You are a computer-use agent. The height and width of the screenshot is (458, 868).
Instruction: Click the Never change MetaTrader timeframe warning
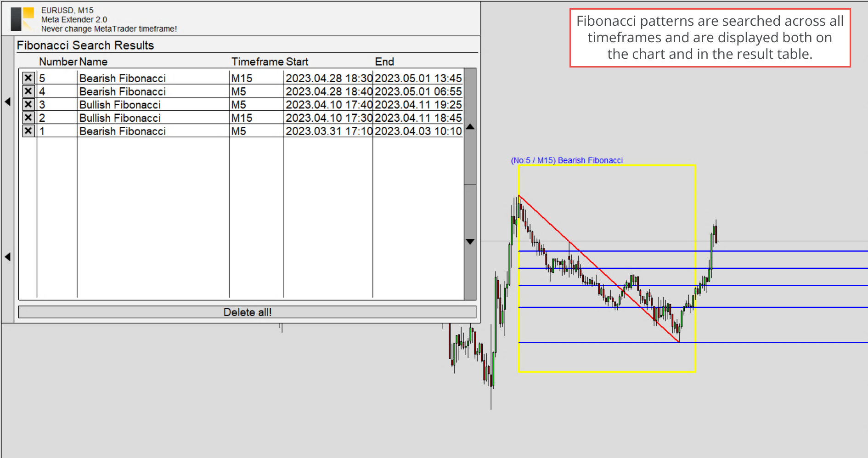coord(109,28)
